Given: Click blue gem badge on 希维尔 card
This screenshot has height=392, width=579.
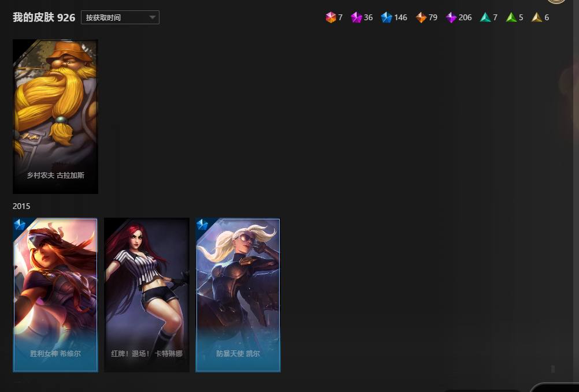Looking at the screenshot, I should pos(20,225).
